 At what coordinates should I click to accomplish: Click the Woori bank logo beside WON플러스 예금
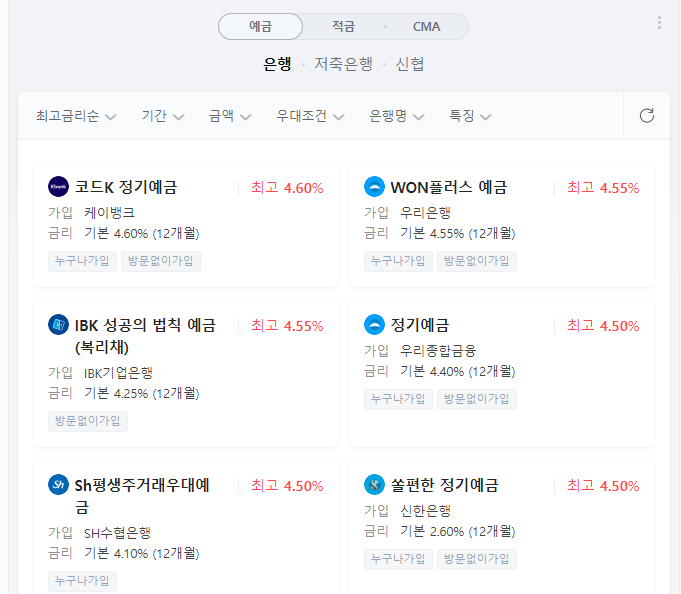374,187
